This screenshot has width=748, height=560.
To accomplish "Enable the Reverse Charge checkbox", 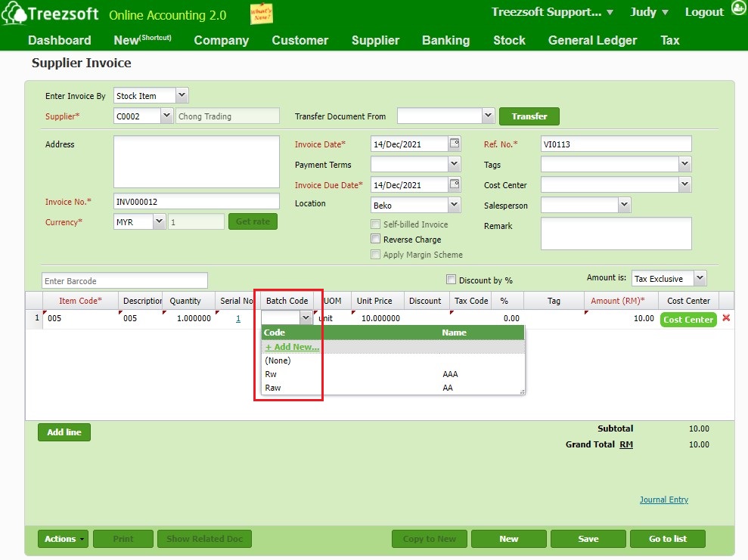I will [x=376, y=240].
